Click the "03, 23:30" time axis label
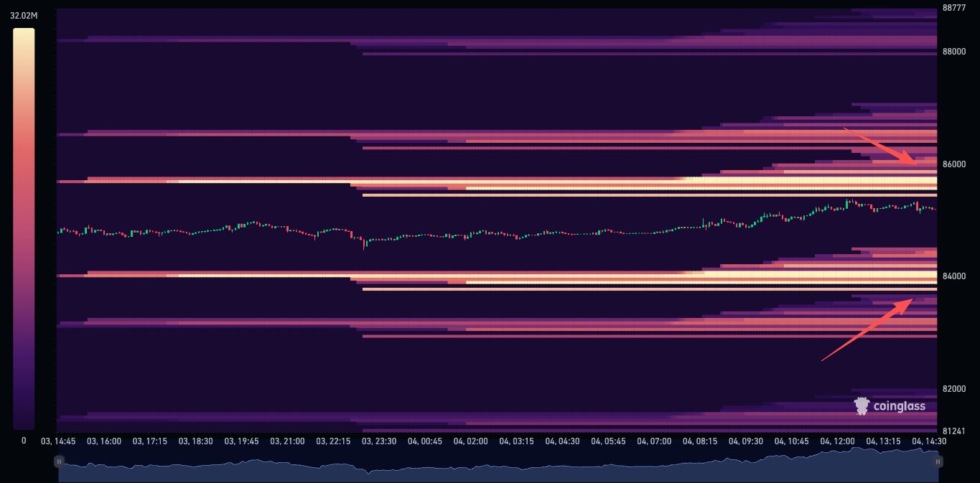The image size is (980, 483). 379,441
